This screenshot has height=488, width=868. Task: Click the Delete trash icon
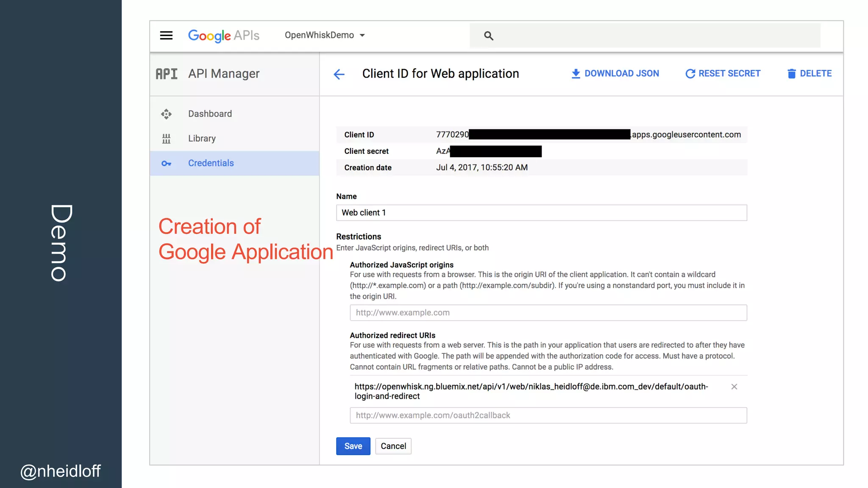[791, 74]
